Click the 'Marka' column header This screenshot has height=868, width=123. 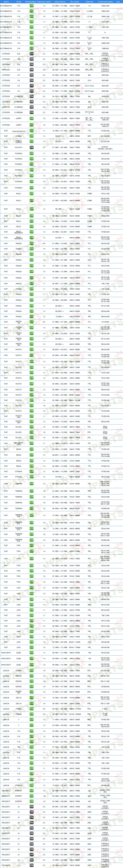click(6, 2)
